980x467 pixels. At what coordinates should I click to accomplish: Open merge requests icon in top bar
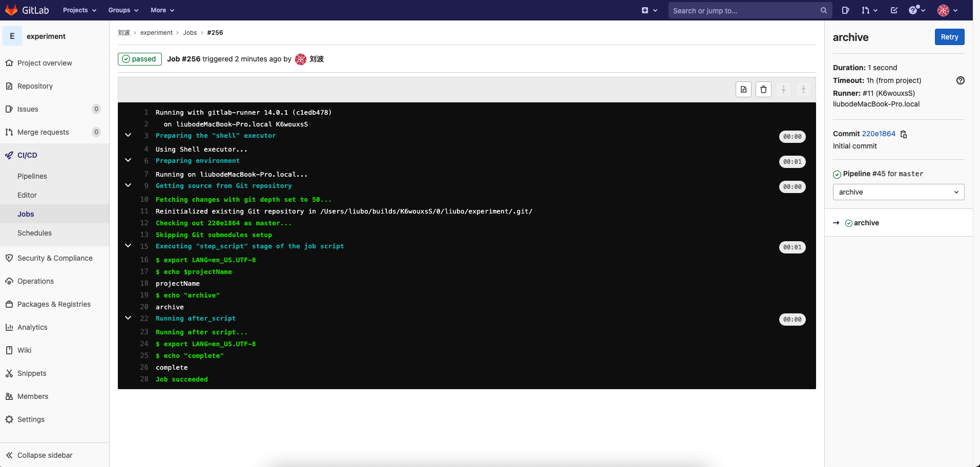(868, 10)
